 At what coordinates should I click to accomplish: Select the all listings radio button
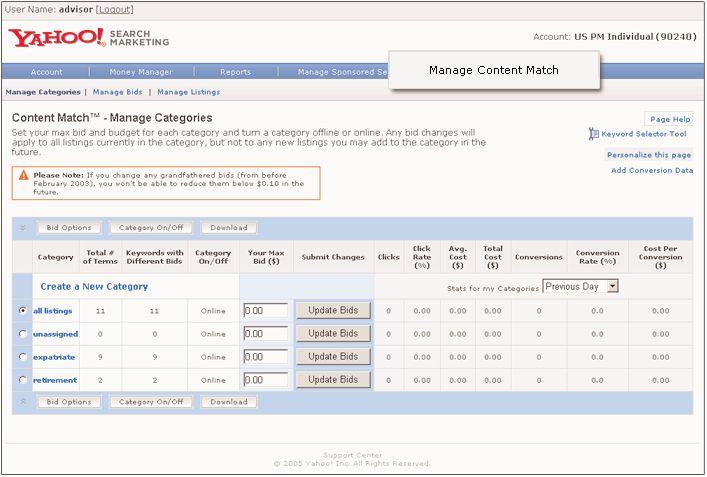point(23,311)
